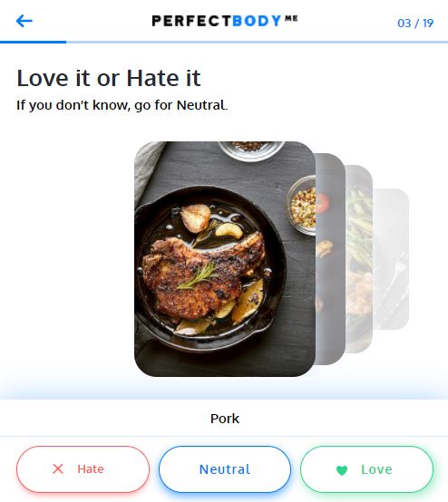Click the Love it or Hate it heading
This screenshot has width=448, height=502.
pos(109,78)
